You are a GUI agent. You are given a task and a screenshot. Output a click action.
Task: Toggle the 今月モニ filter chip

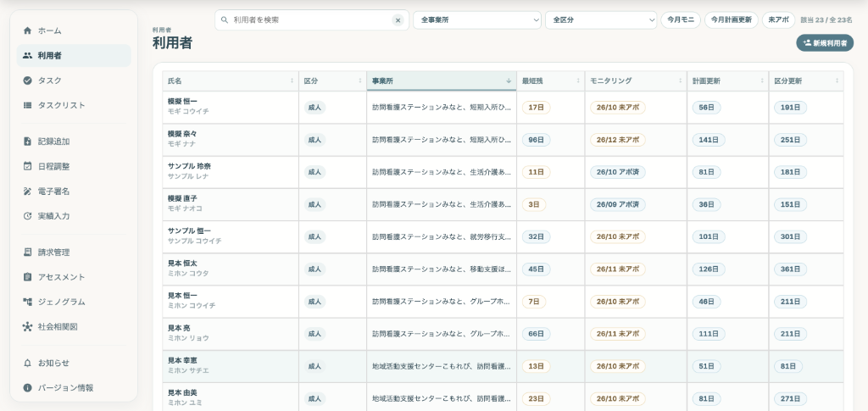[681, 19]
